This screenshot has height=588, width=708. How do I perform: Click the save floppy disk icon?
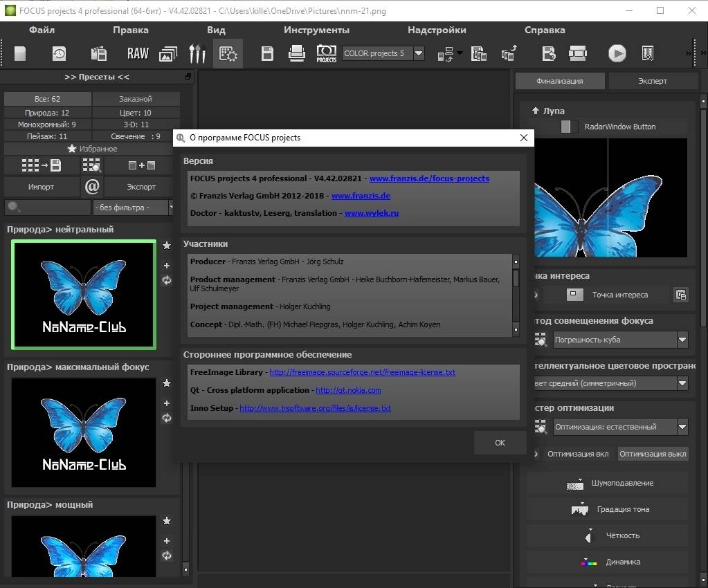267,54
